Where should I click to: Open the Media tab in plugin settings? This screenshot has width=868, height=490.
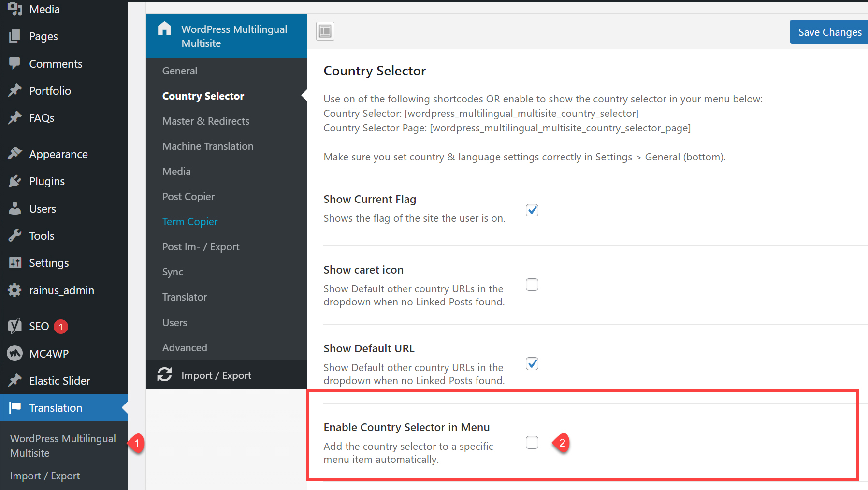(227, 171)
